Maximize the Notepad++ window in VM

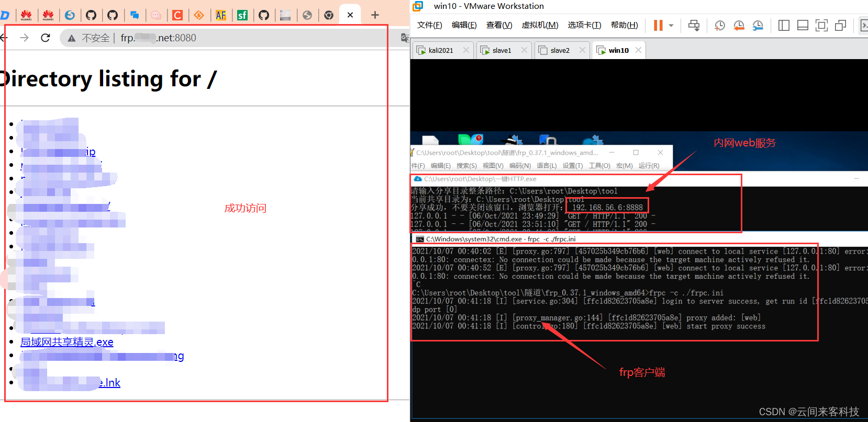[x=636, y=153]
